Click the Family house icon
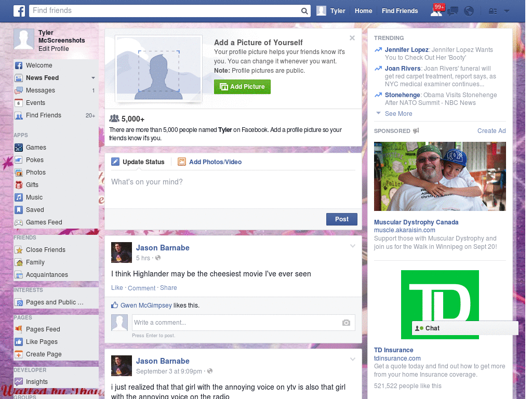Viewport: 532px width, 399px height. click(19, 262)
